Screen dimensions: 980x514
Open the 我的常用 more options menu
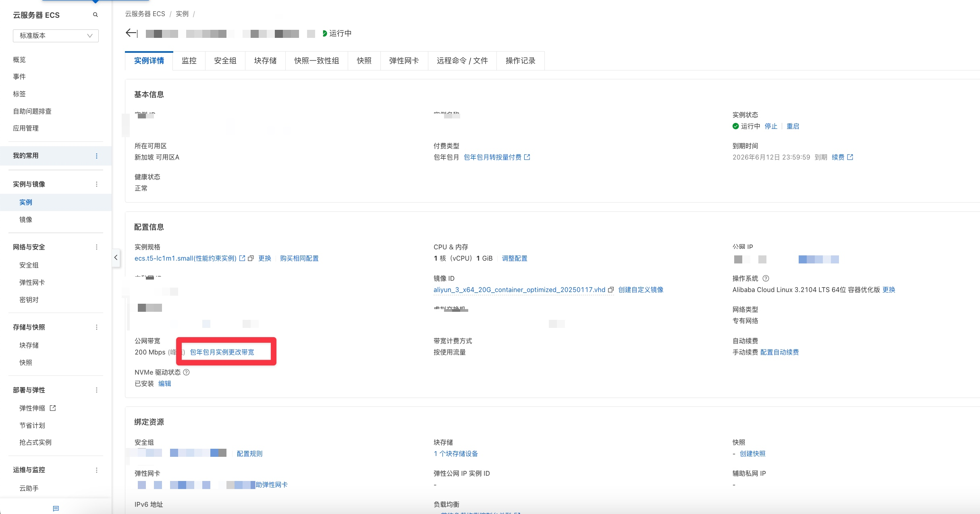96,156
